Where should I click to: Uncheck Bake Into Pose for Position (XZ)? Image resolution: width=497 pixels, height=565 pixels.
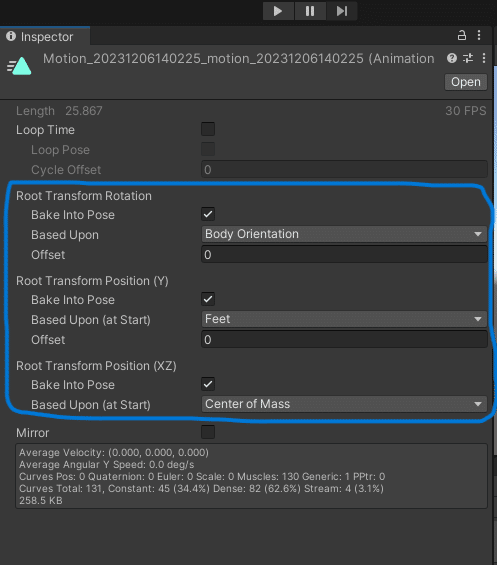coord(208,384)
